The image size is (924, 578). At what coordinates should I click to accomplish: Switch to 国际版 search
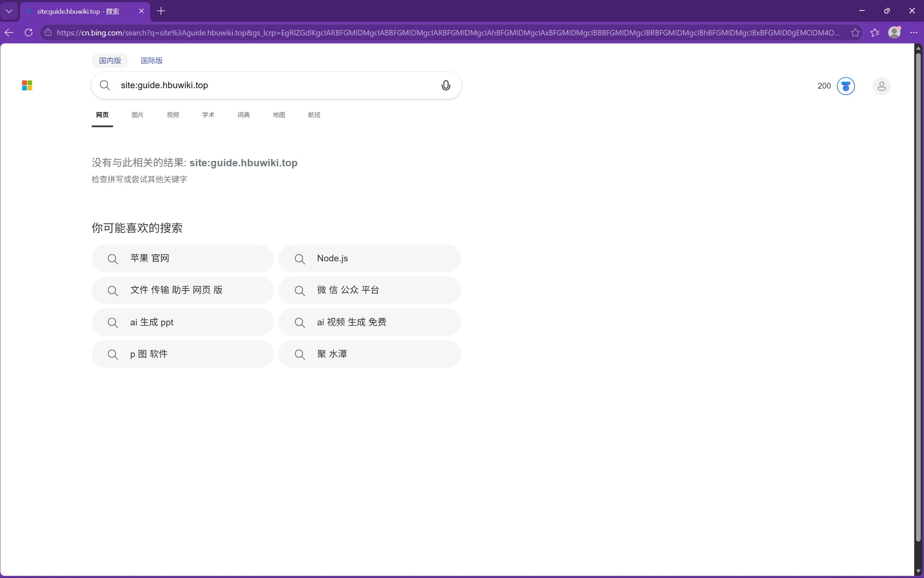152,60
